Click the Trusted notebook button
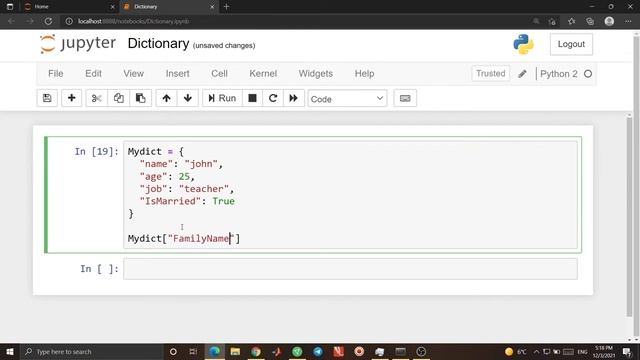This screenshot has height=360, width=640. tap(491, 73)
